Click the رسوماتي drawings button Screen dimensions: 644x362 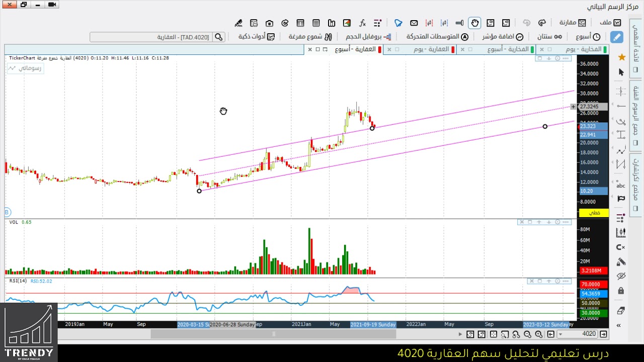click(25, 68)
